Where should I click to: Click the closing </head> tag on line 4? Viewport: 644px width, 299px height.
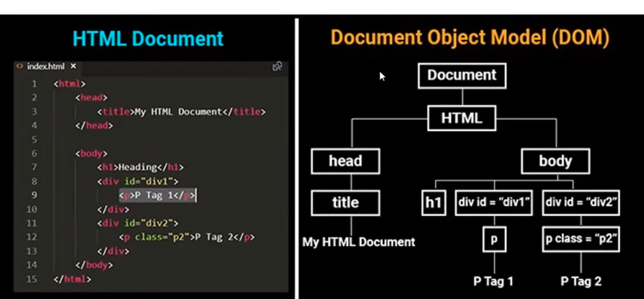click(x=94, y=126)
